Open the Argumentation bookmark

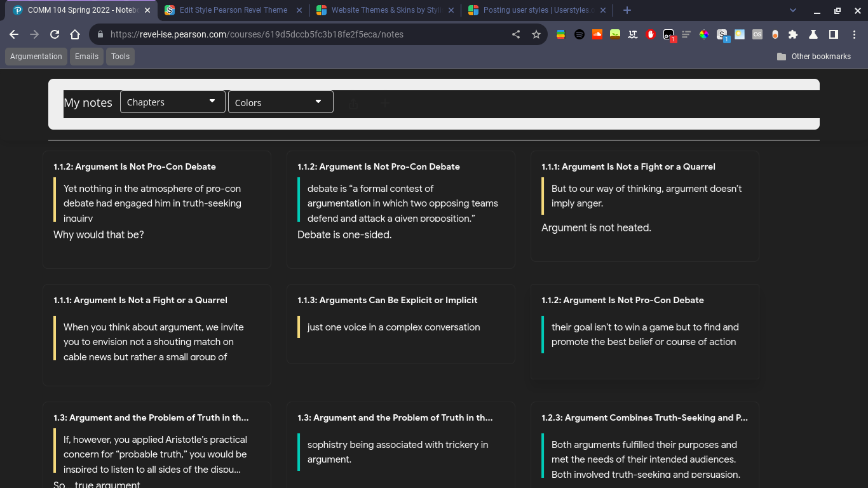[x=36, y=57]
